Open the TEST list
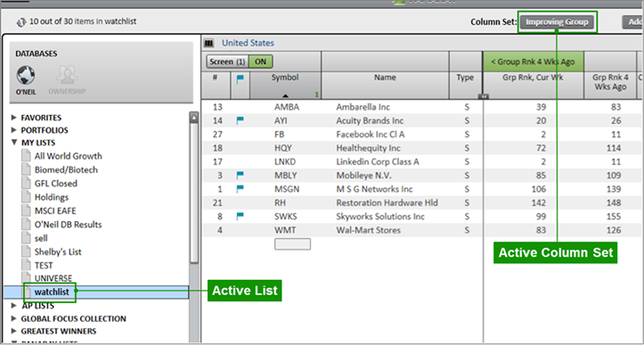The height and width of the screenshot is (345, 644). tap(44, 266)
